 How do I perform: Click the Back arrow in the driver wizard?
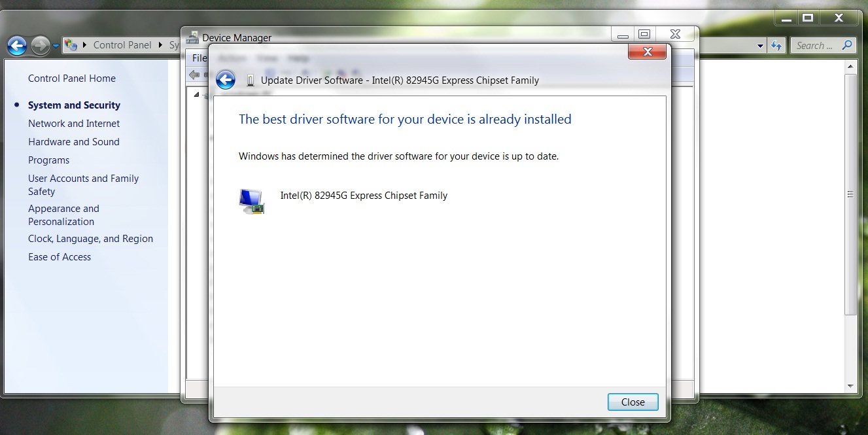(225, 80)
